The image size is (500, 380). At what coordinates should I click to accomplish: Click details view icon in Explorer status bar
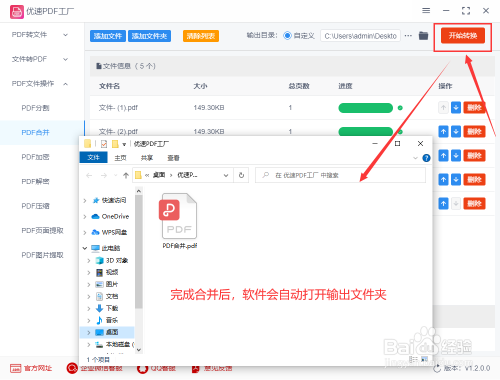pos(413,359)
